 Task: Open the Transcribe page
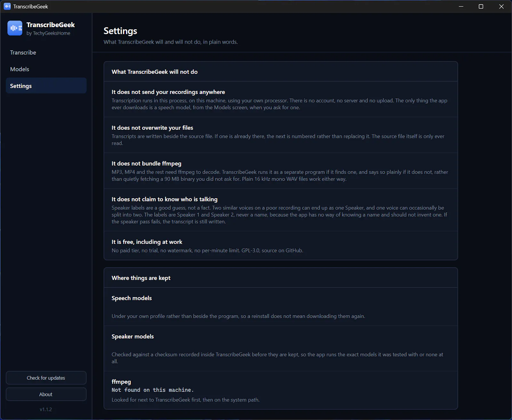46,52
